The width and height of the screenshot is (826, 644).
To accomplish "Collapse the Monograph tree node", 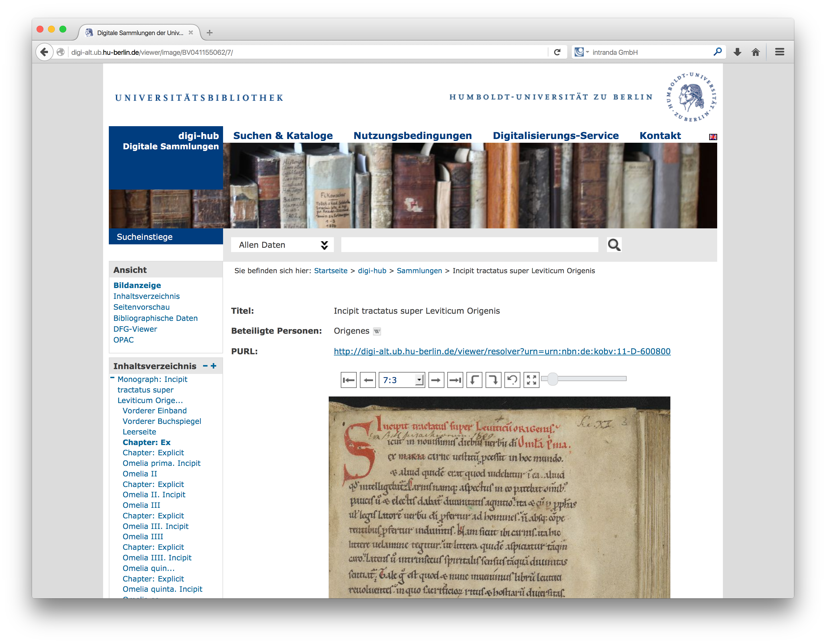I will pos(112,378).
